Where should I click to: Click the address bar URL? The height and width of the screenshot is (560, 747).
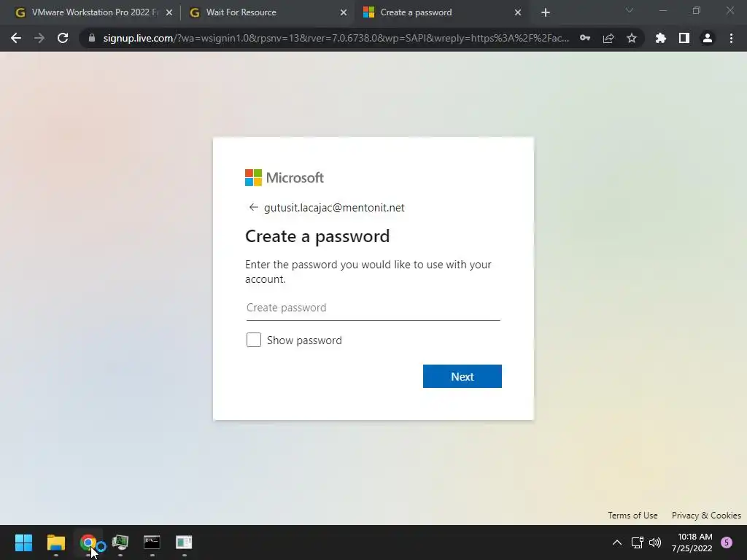click(x=336, y=38)
